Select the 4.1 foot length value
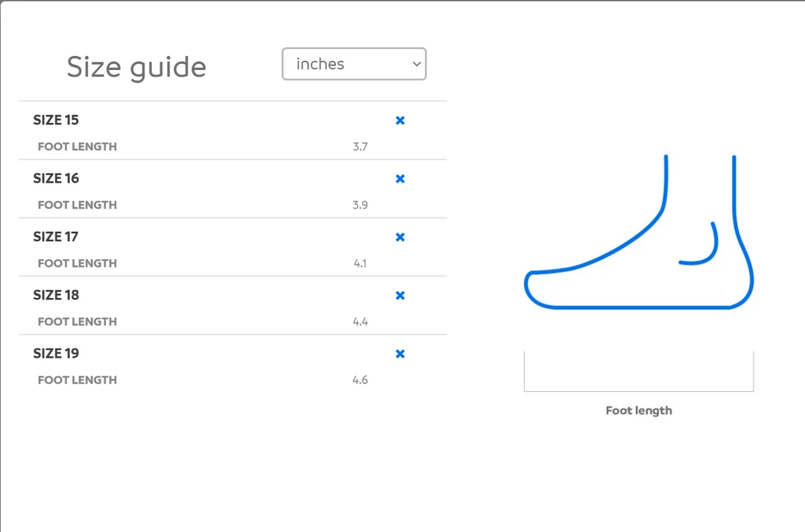Image resolution: width=805 pixels, height=532 pixels. pyautogui.click(x=360, y=263)
